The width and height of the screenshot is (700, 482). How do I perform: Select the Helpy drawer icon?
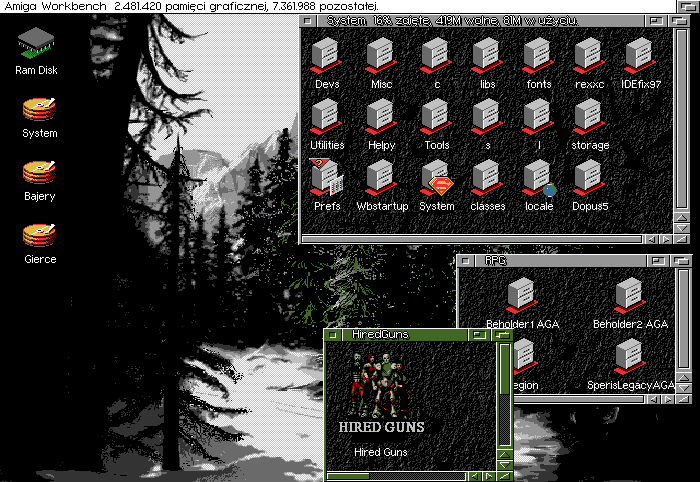pyautogui.click(x=381, y=124)
